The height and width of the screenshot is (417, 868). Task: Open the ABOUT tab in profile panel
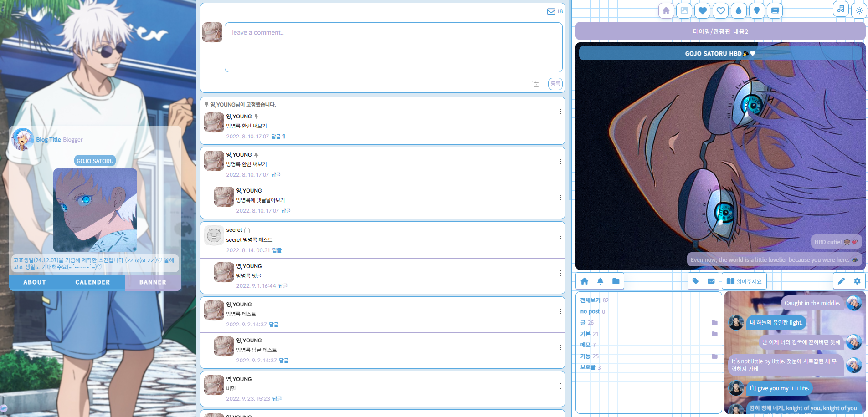click(x=35, y=282)
